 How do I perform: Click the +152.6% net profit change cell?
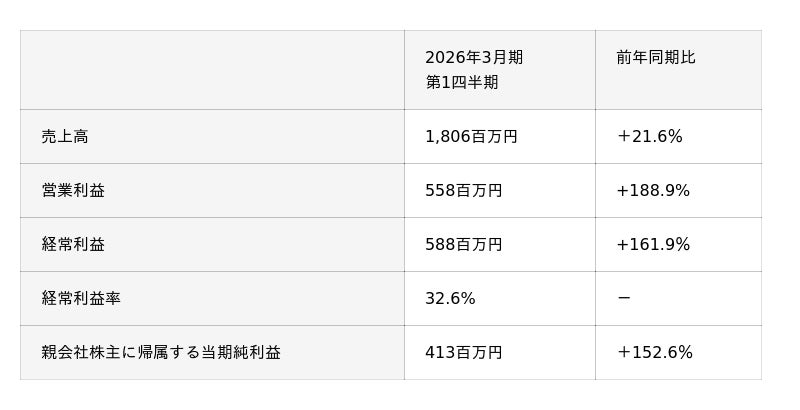[x=654, y=353]
